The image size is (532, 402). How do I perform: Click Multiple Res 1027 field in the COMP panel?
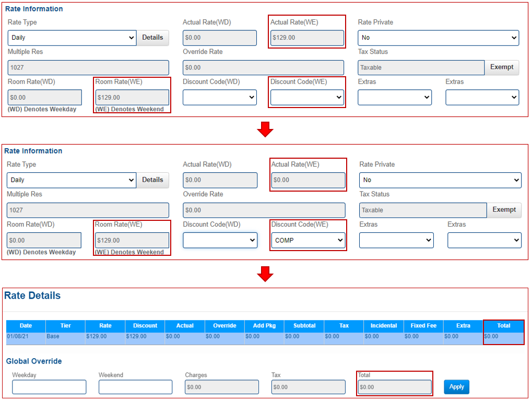88,210
